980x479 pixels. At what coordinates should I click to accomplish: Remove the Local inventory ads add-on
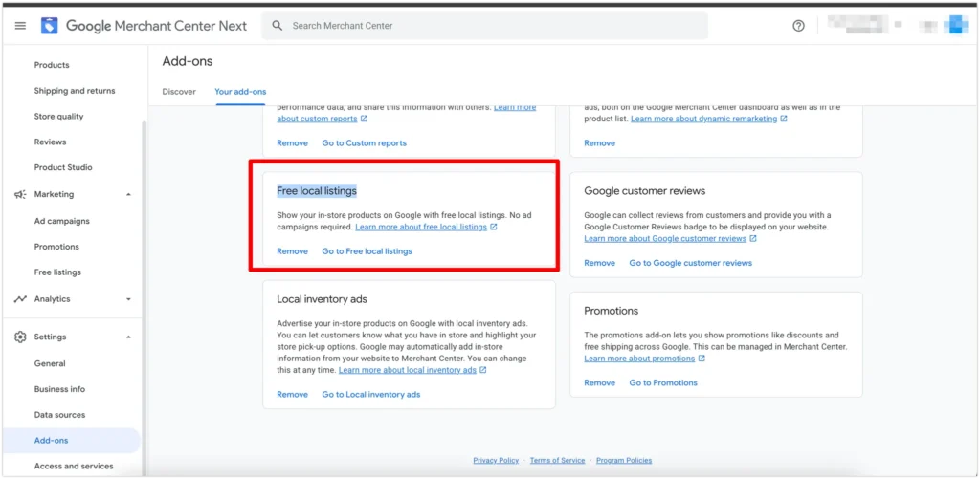coord(292,395)
